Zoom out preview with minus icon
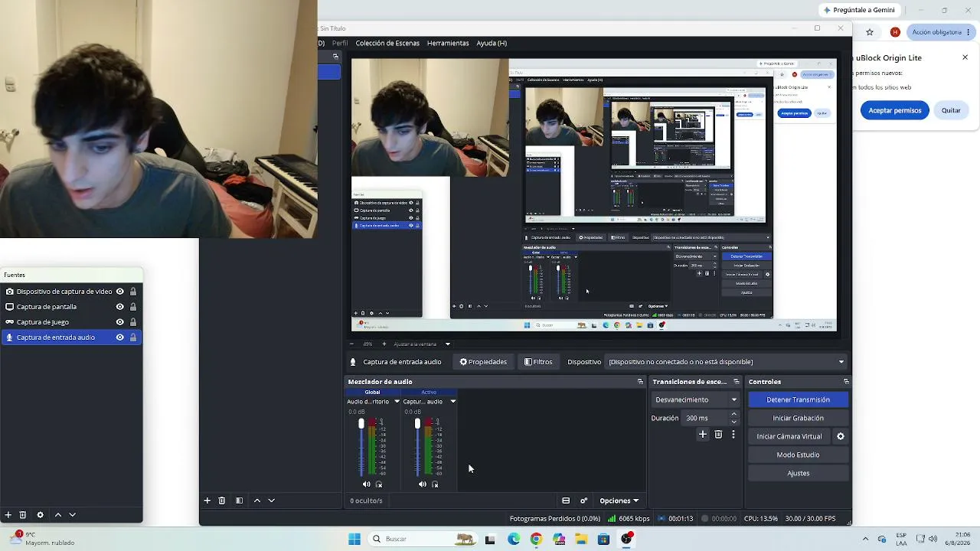 (x=351, y=344)
